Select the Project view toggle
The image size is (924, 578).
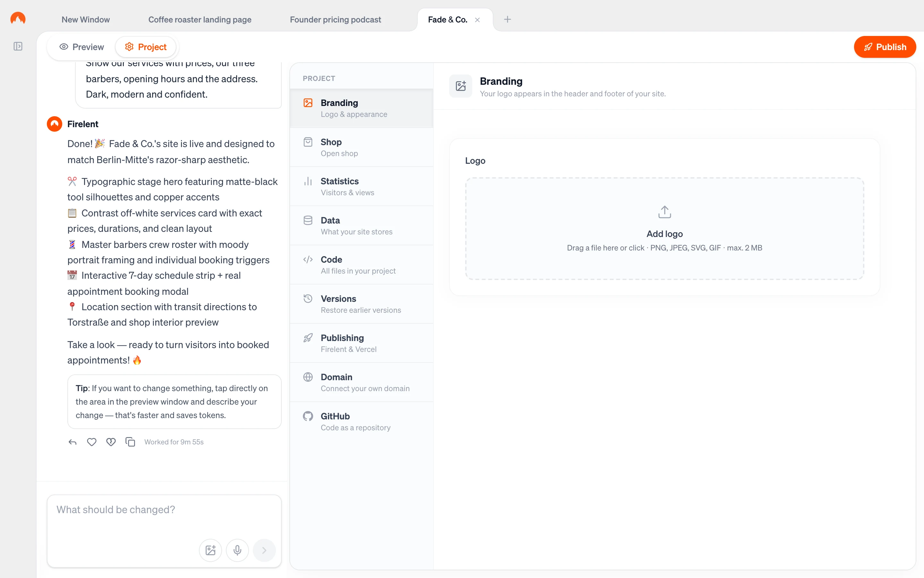pos(146,47)
